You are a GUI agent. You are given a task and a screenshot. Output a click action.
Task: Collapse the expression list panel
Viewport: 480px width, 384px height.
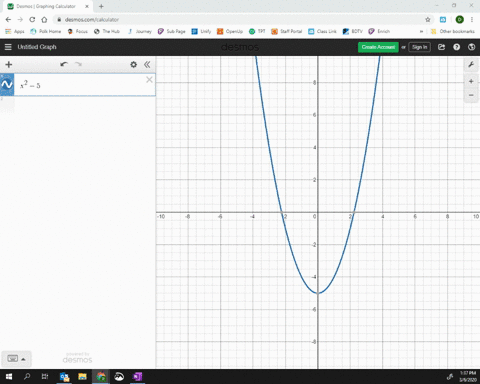pos(147,64)
